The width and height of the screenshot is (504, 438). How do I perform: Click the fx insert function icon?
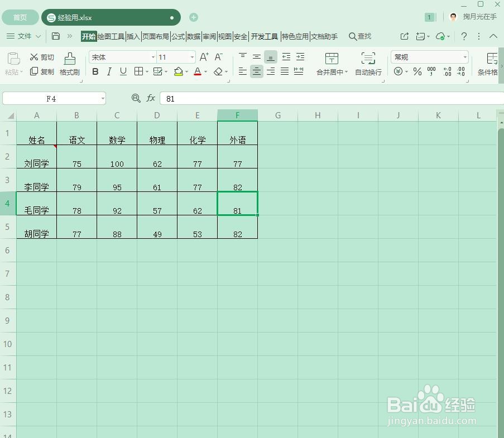pyautogui.click(x=151, y=98)
